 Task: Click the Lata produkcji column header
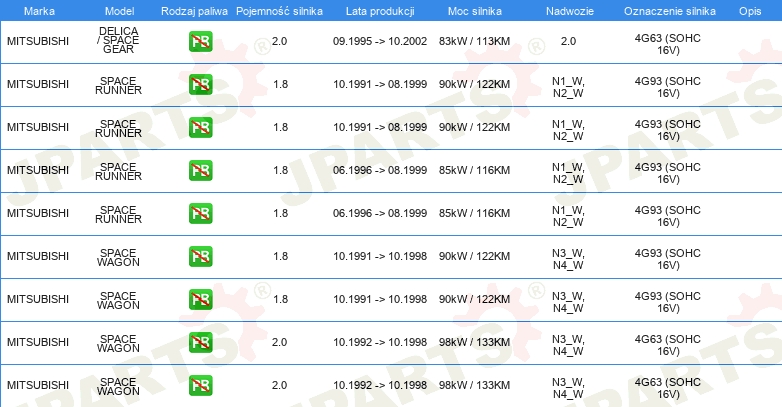(x=380, y=11)
